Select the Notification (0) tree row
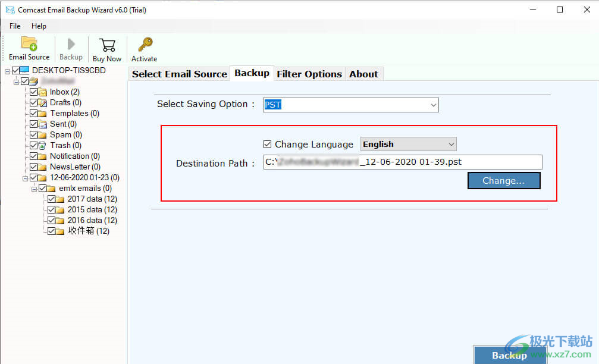The width and height of the screenshot is (599, 364). click(75, 156)
